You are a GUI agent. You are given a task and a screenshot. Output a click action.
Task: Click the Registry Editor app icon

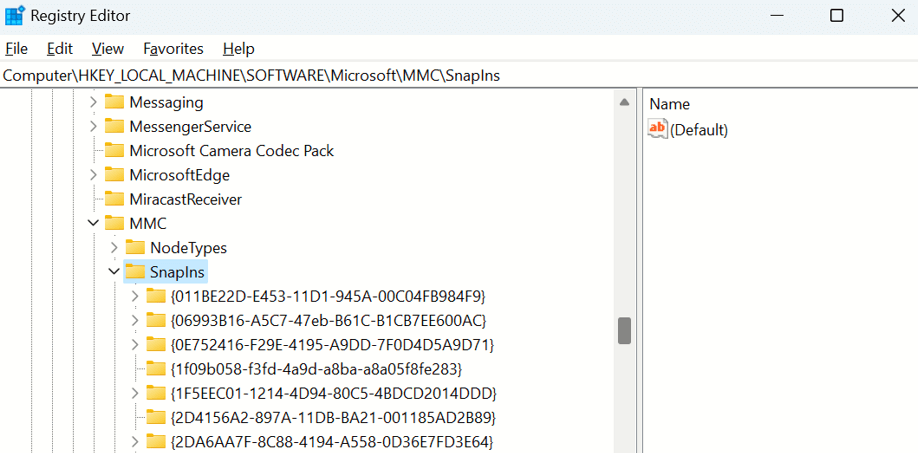tap(15, 16)
